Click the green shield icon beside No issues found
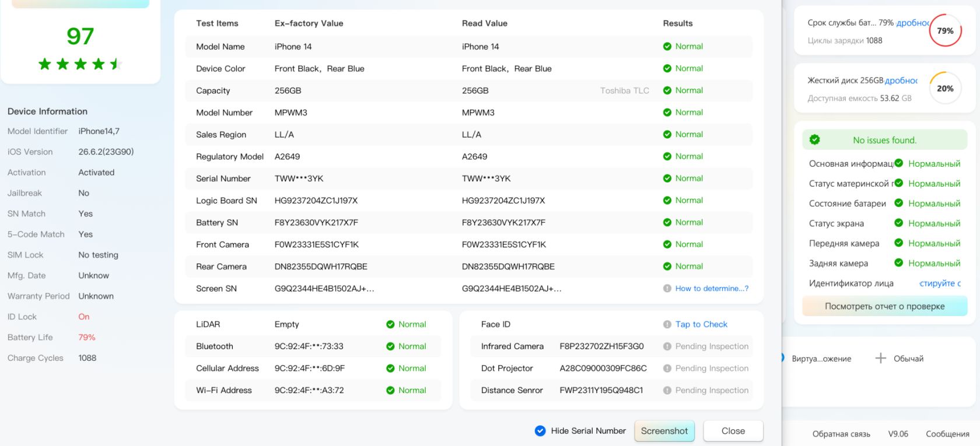 click(x=815, y=140)
